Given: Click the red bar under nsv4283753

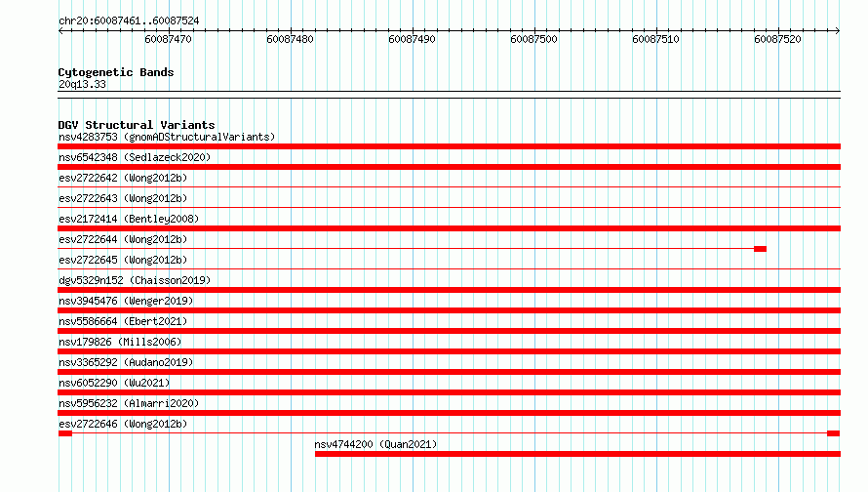Looking at the screenshot, I should [x=449, y=146].
